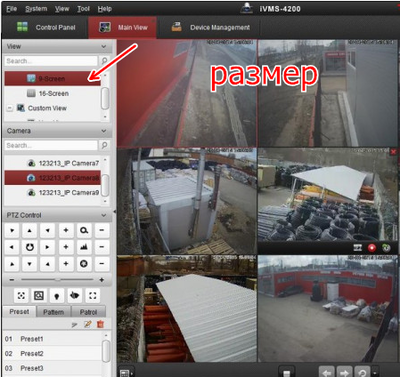This screenshot has width=400, height=377.
Task: Tilt the PTZ camera down
Action: coord(30,264)
